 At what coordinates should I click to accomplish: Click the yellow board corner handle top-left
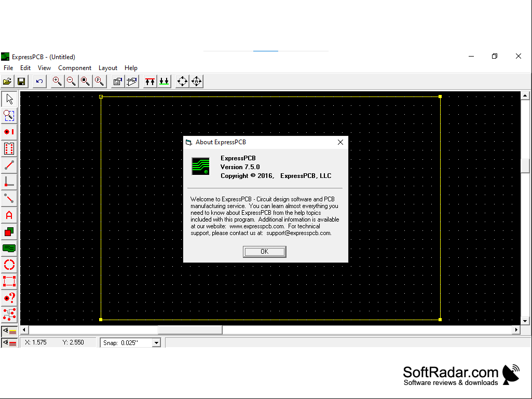[101, 97]
